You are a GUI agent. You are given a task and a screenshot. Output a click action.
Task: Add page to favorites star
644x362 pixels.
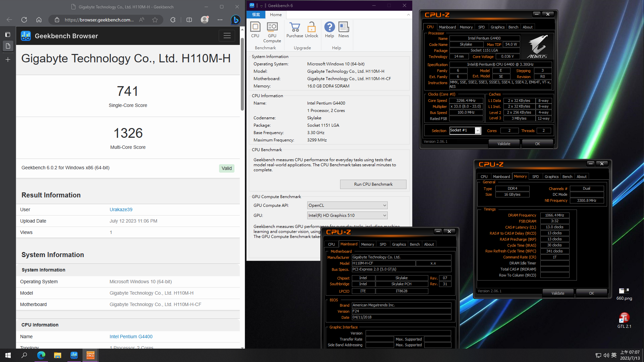(155, 20)
